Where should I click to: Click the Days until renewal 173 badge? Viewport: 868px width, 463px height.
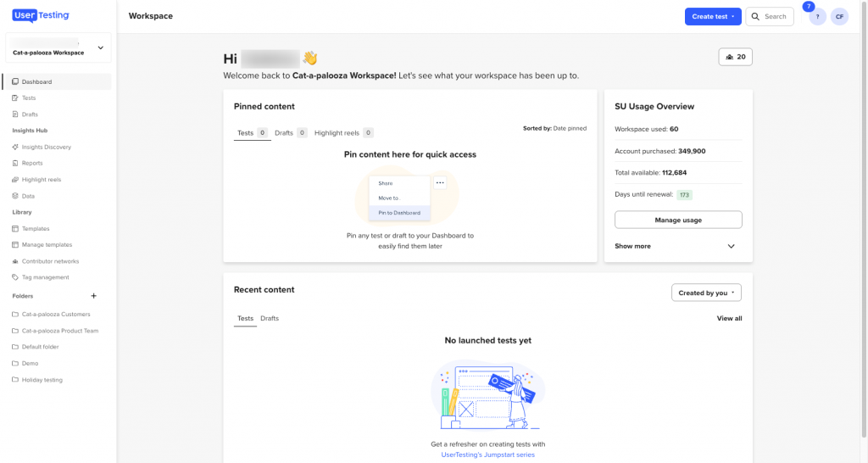click(x=684, y=195)
